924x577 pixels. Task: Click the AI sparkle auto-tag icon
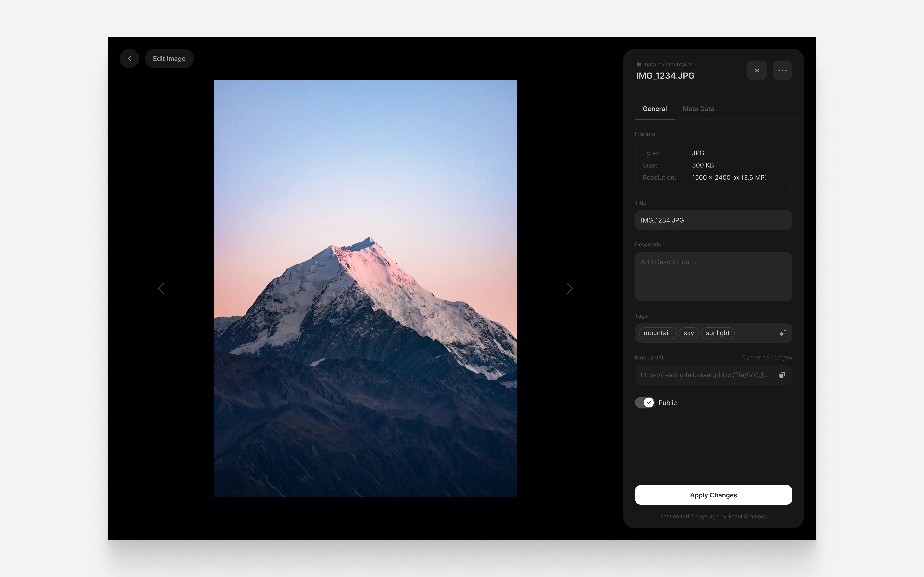(x=782, y=333)
